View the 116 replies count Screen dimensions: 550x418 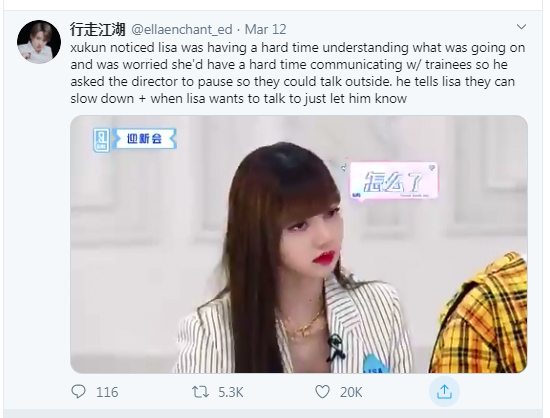[x=107, y=392]
